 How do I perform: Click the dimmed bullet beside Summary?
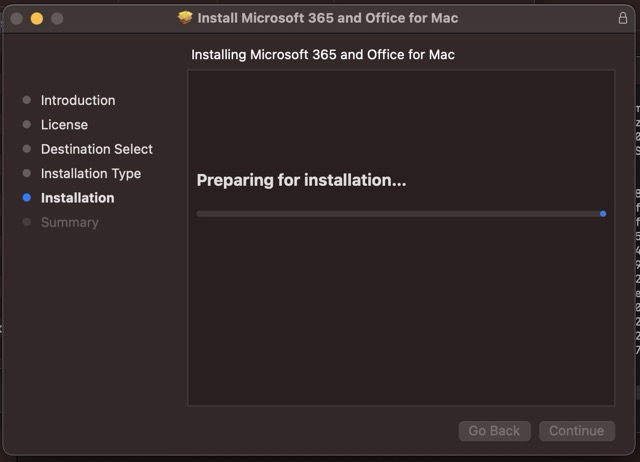(x=27, y=222)
